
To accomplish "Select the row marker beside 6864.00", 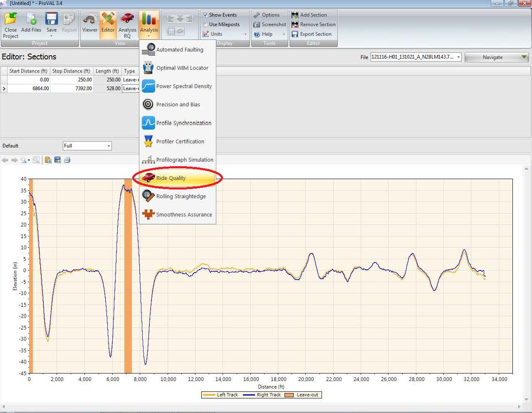I will 4,88.
